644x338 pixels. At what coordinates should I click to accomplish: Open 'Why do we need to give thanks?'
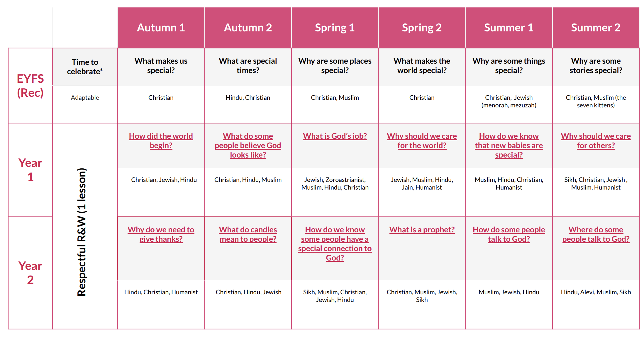point(161,234)
